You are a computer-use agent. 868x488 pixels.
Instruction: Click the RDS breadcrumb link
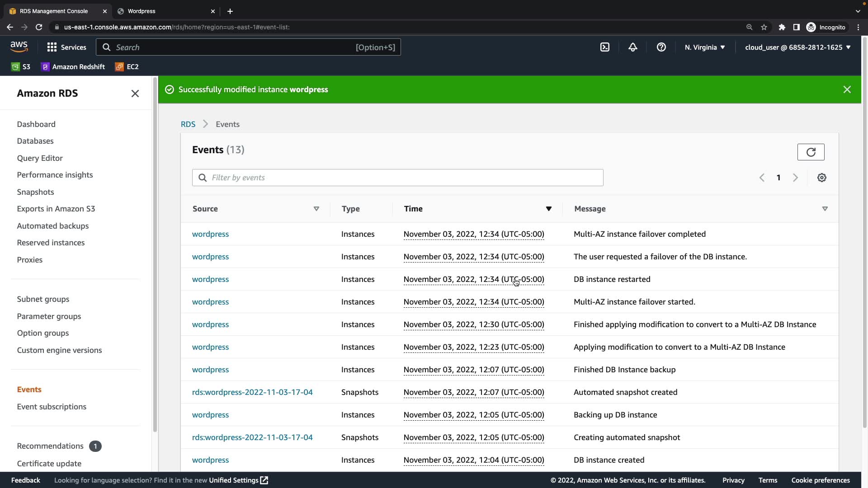tap(188, 124)
